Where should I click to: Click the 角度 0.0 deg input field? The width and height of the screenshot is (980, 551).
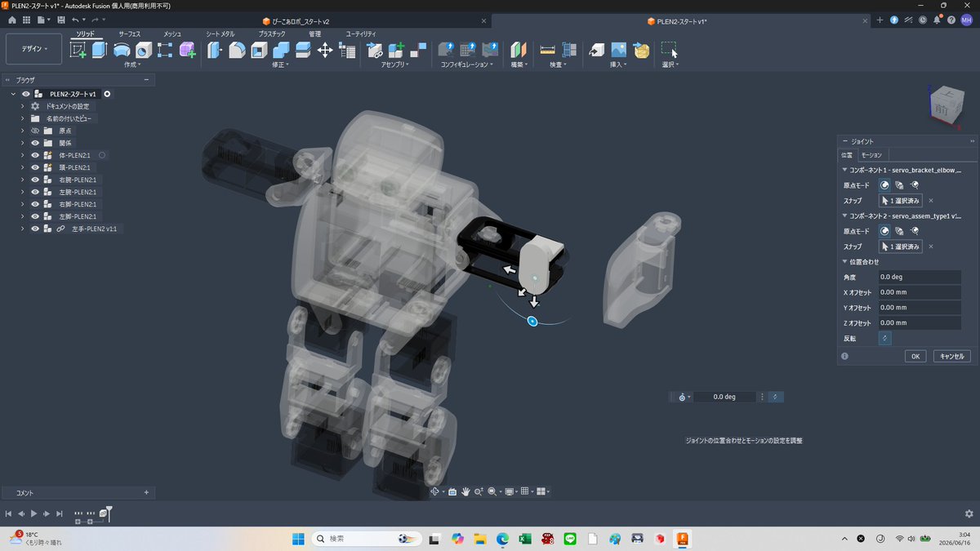(x=920, y=278)
